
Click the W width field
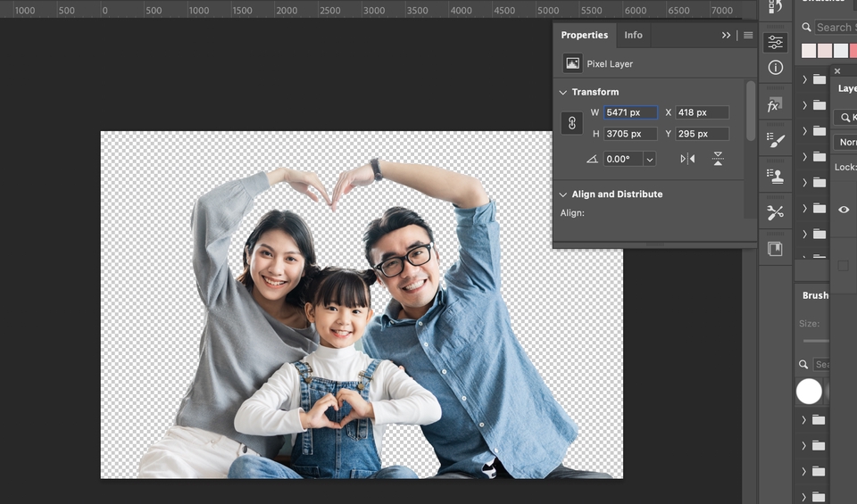click(630, 112)
